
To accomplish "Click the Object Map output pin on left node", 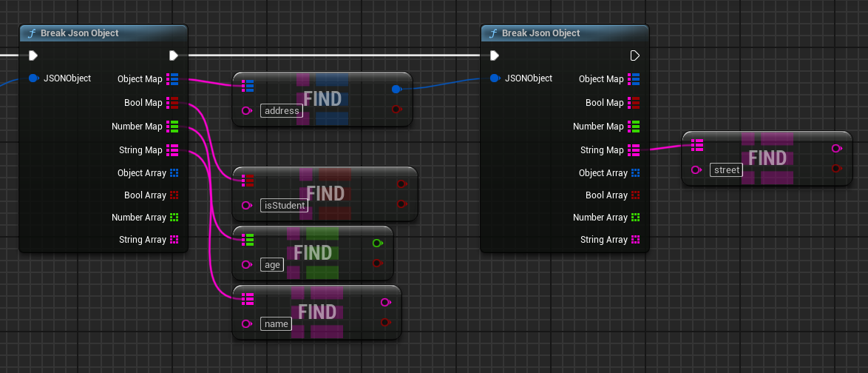I will (x=172, y=79).
